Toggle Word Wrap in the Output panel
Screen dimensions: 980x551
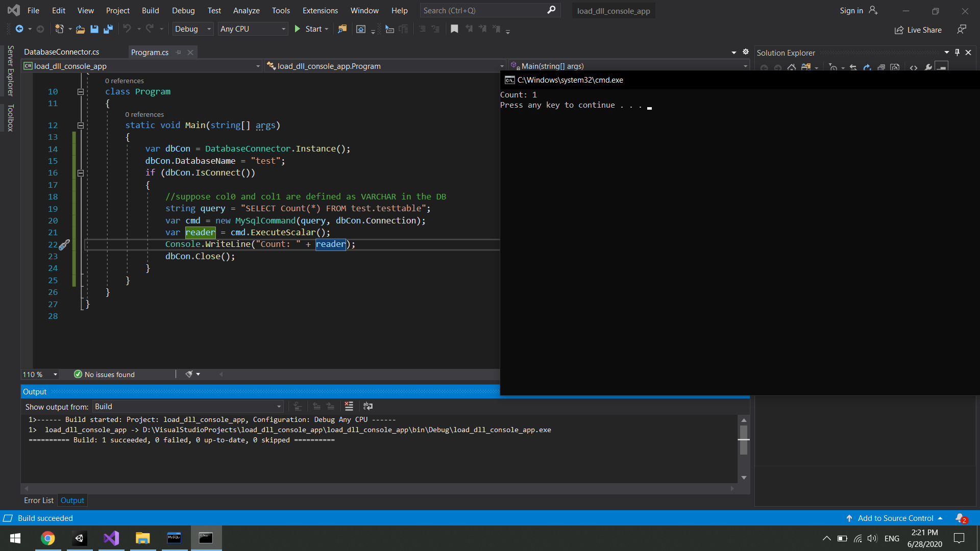pos(368,406)
